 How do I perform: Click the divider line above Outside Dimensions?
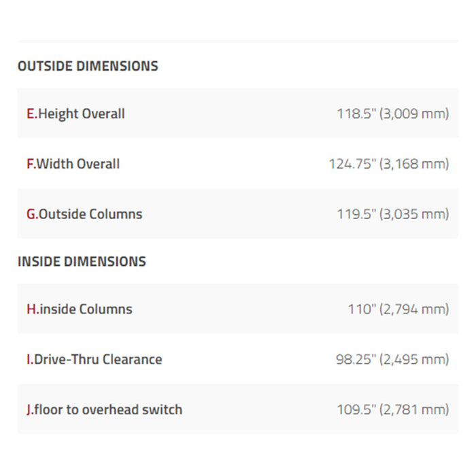[238, 41]
